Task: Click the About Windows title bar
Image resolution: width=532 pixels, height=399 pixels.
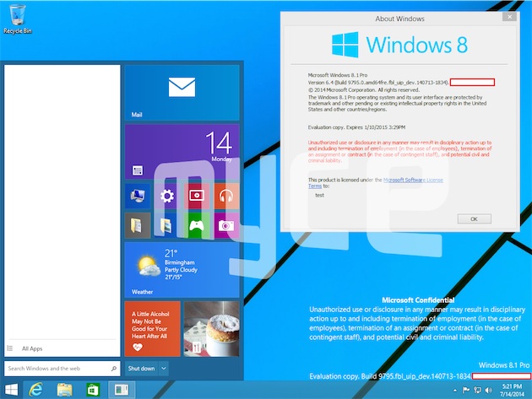Action: (x=399, y=19)
